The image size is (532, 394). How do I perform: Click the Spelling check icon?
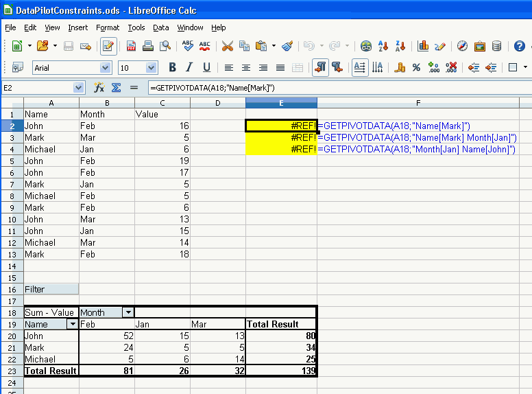pyautogui.click(x=187, y=46)
